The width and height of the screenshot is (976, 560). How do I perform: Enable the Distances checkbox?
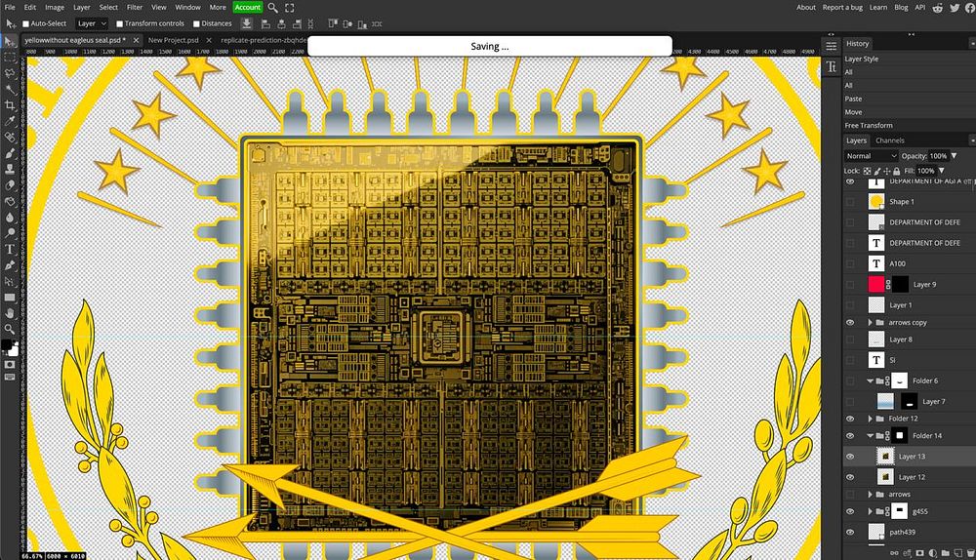coord(196,23)
